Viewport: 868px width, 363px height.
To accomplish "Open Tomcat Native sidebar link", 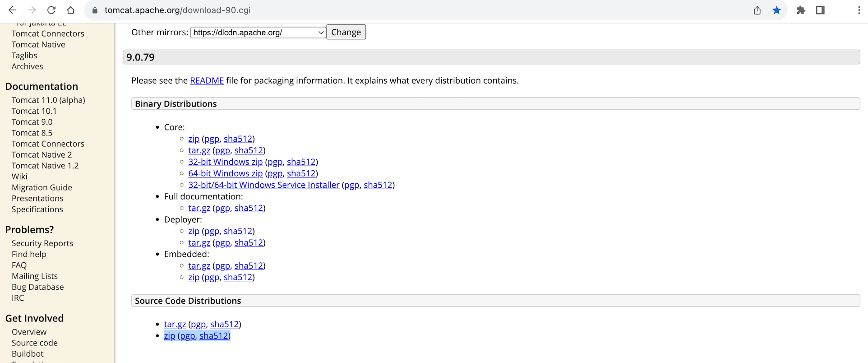I will coord(38,45).
